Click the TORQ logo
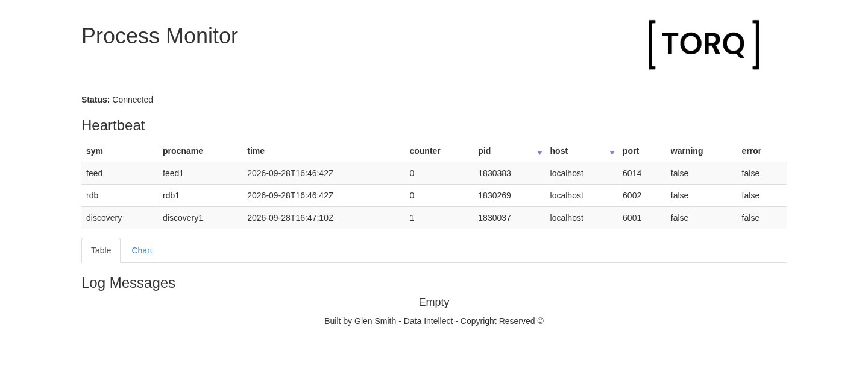Viewport: 868px width, 374px height. click(x=704, y=45)
